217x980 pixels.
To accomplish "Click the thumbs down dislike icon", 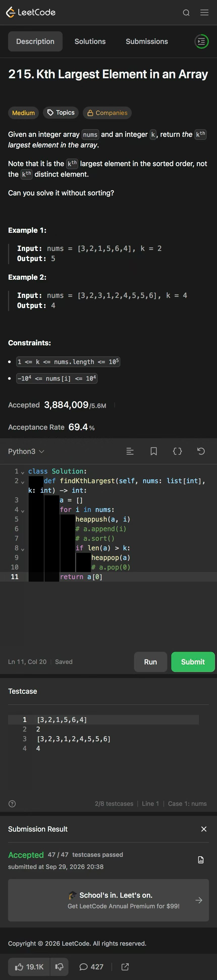I will pyautogui.click(x=59, y=967).
